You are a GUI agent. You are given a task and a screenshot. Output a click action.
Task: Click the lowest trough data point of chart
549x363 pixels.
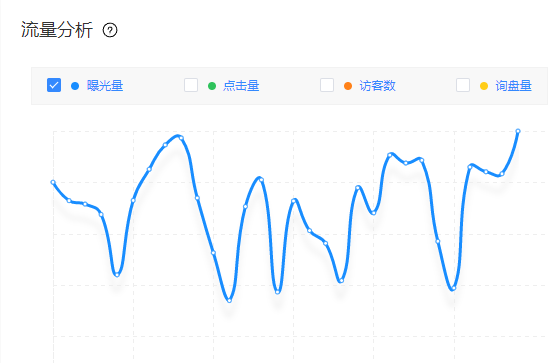pos(229,300)
